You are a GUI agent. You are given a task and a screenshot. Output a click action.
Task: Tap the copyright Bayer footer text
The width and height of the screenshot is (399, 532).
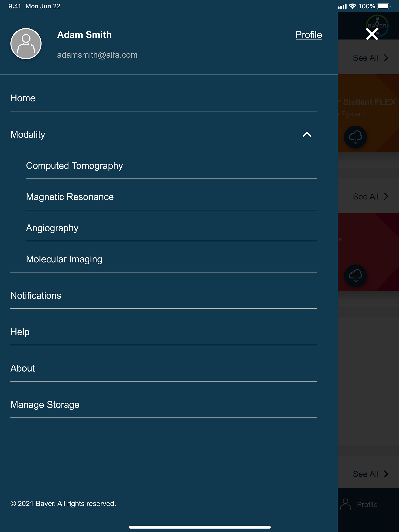click(x=63, y=503)
